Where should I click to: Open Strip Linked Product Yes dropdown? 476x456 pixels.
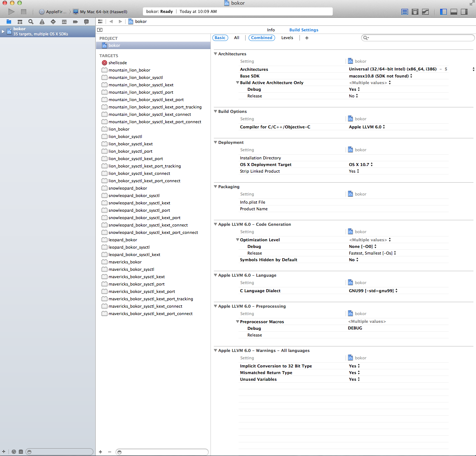pyautogui.click(x=354, y=171)
